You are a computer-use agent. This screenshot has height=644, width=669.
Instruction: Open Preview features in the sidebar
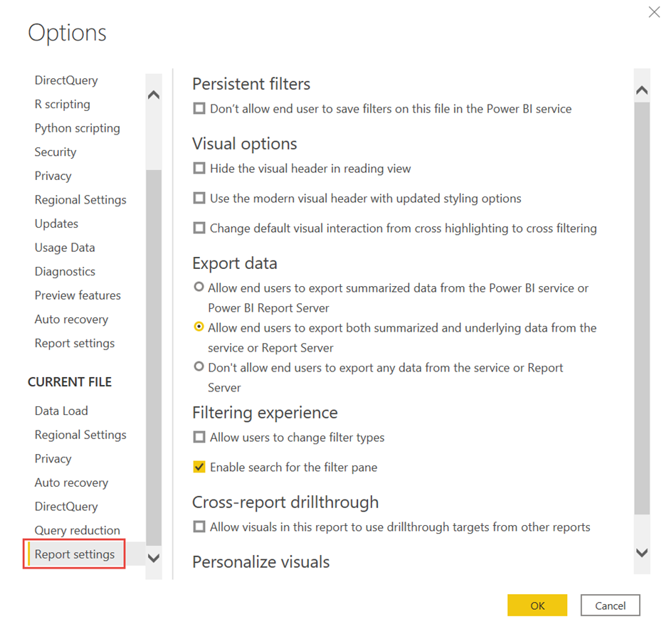point(78,295)
